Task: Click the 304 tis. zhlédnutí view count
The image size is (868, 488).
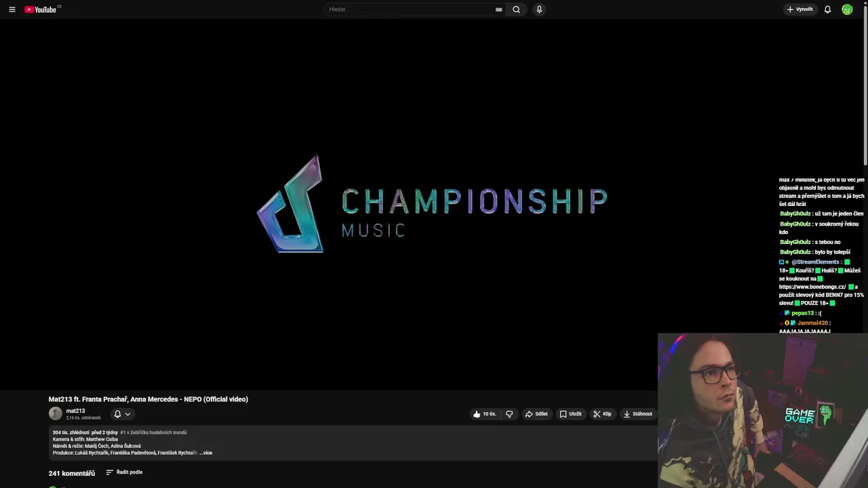Action: point(71,432)
